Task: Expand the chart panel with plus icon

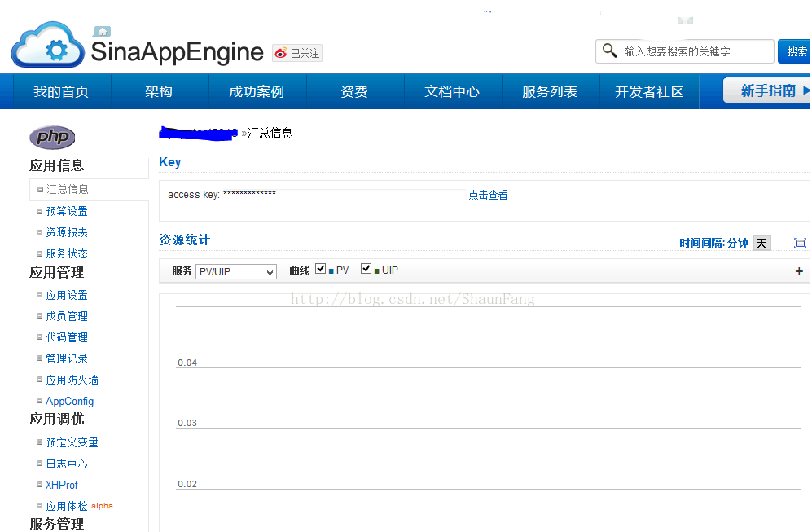Action: click(x=799, y=271)
